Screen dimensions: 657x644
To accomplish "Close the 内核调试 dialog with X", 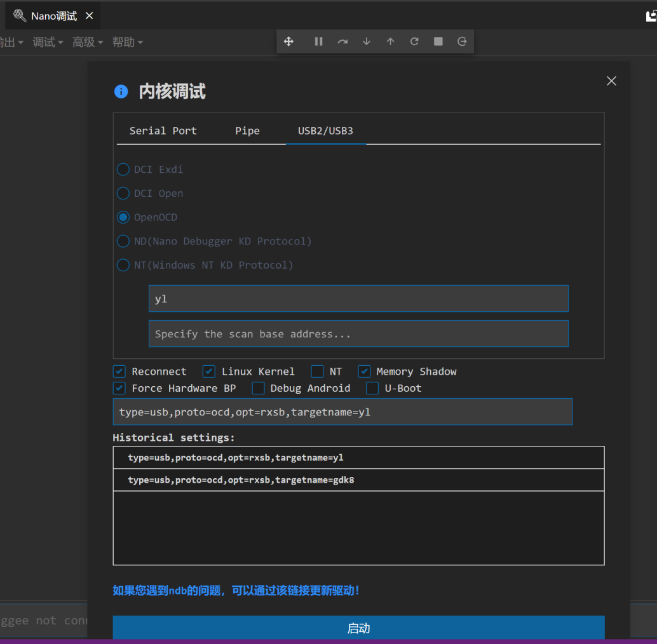I will pyautogui.click(x=611, y=81).
